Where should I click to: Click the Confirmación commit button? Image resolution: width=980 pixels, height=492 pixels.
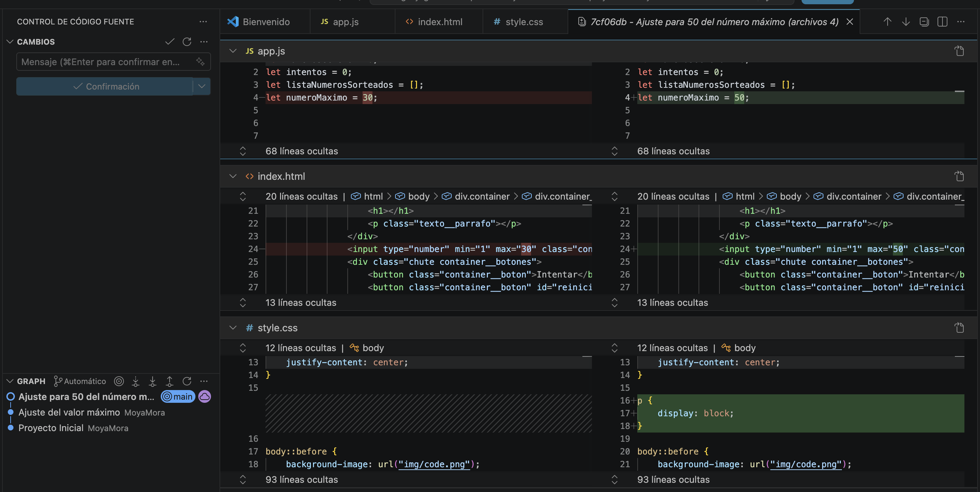tap(105, 86)
